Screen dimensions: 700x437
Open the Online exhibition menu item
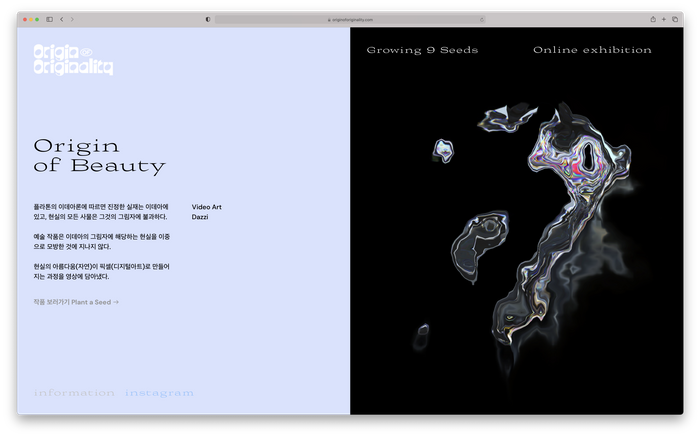tap(592, 50)
